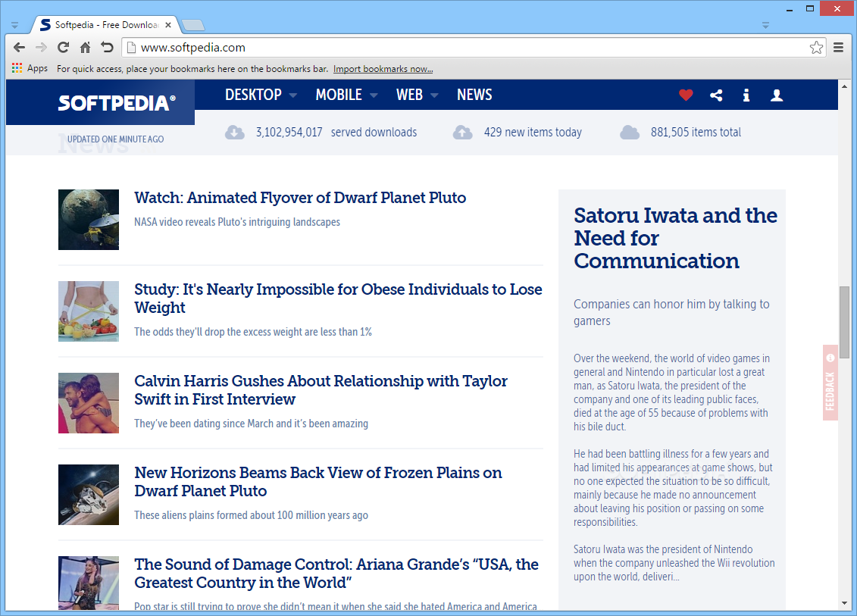Open a new tab button
Image resolution: width=857 pixels, height=616 pixels.
(x=193, y=25)
